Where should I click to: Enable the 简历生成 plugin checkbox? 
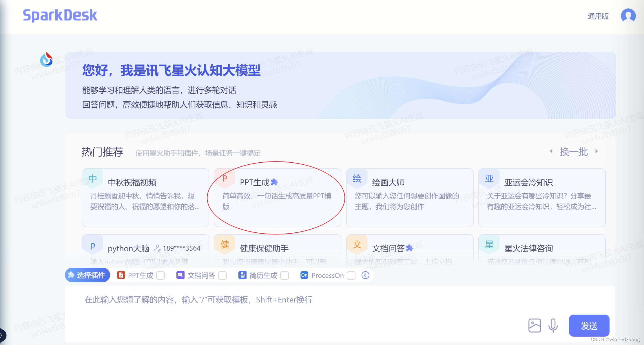tap(284, 275)
